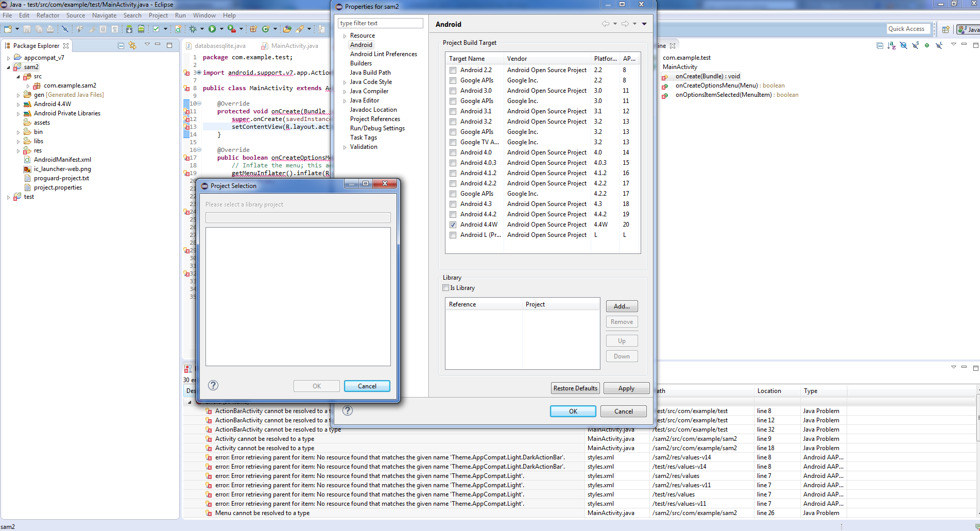Expand the Android 4.4W library node
Viewport: 980px width, 531px height.
(18, 105)
